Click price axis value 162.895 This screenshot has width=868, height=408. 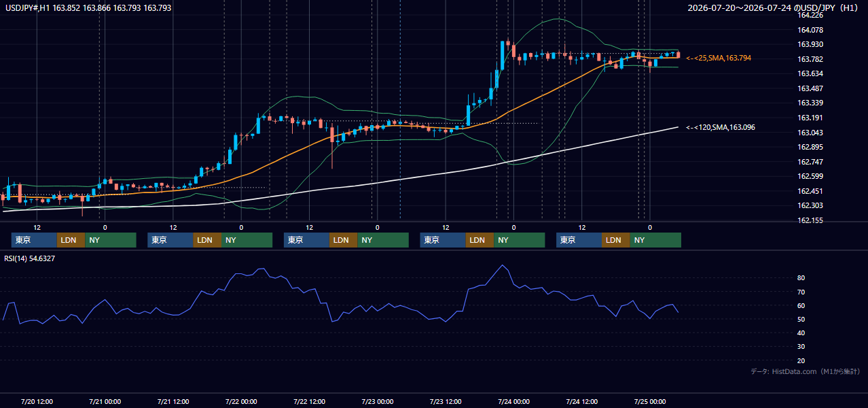(x=810, y=148)
